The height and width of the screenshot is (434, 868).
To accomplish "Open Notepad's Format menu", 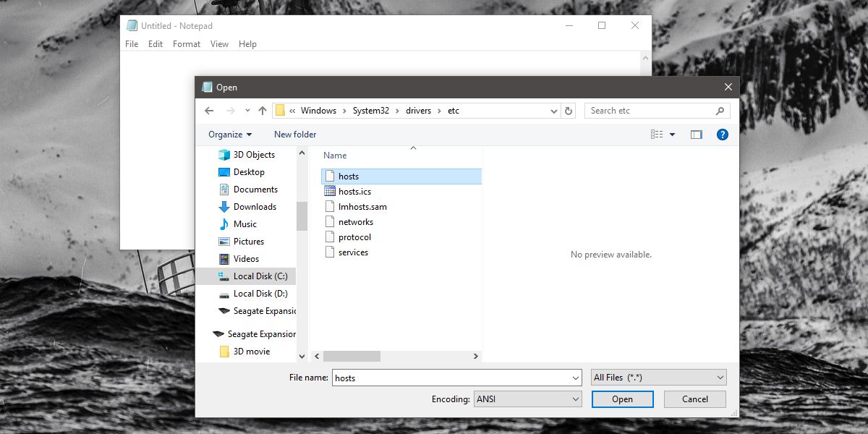I will 187,44.
